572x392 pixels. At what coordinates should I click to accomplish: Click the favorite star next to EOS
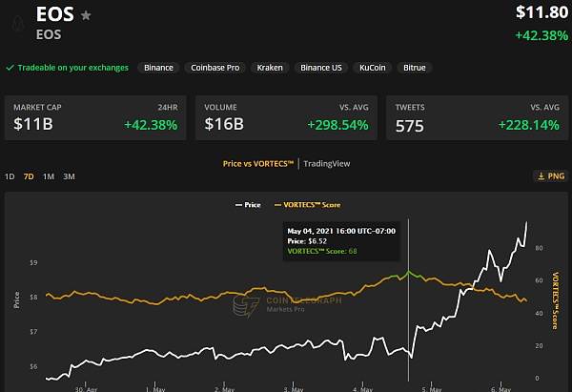(x=86, y=15)
